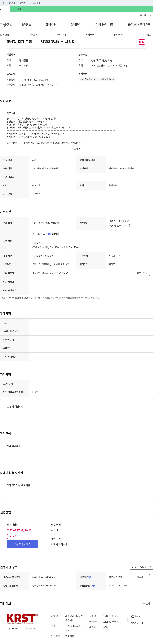Click the 관심기업 star button

click(x=14, y=628)
